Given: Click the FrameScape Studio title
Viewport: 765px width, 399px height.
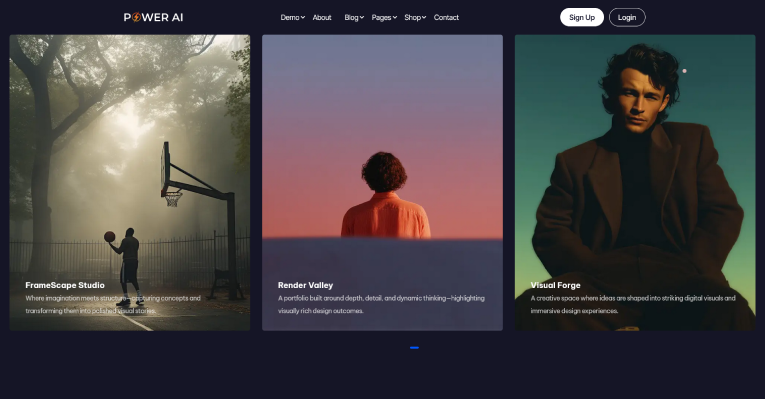Looking at the screenshot, I should [x=65, y=285].
